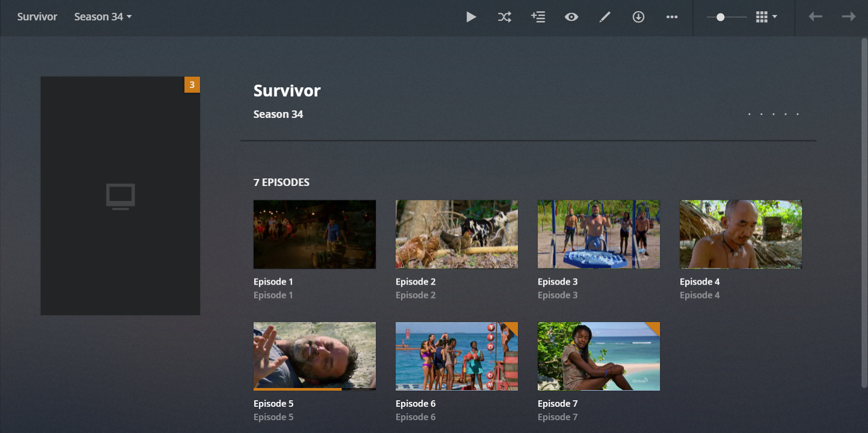The width and height of the screenshot is (868, 433).
Task: Click the season poster placeholder
Action: (x=120, y=196)
